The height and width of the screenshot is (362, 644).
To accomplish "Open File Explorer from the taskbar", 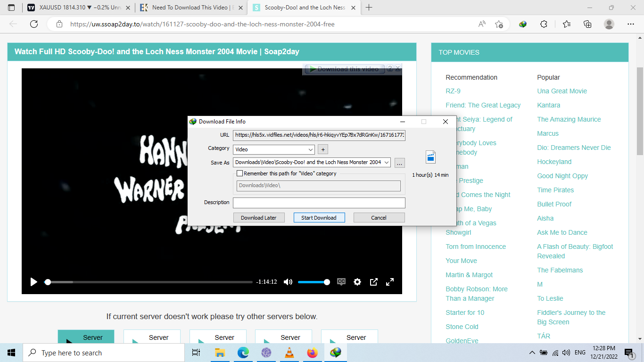I will 220,353.
